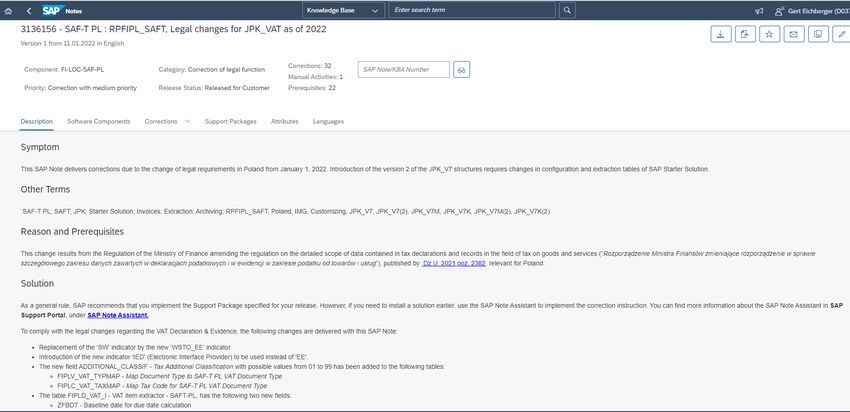Click the note title 3136156 heading
Image resolution: width=850 pixels, height=412 pixels.
(x=173, y=29)
